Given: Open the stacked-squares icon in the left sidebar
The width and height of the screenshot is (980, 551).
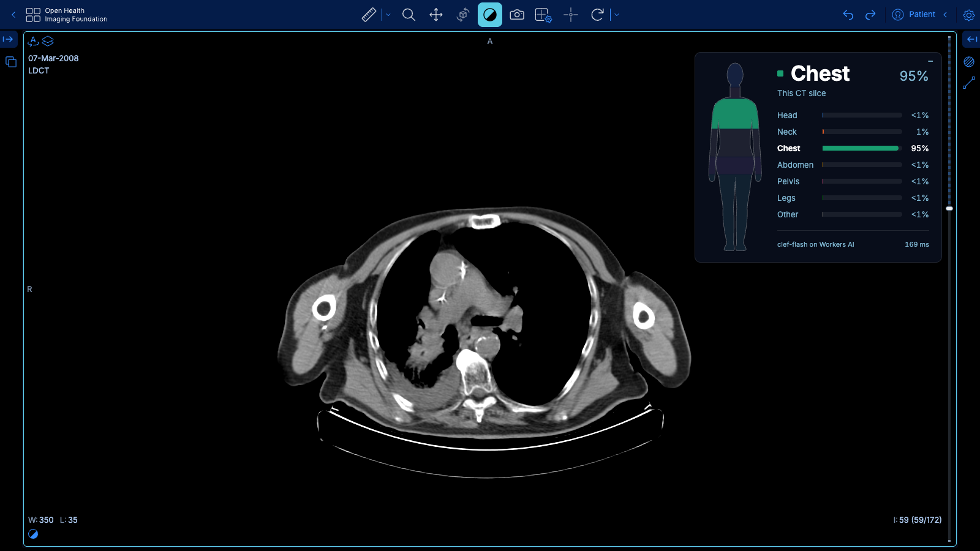Looking at the screenshot, I should point(10,62).
